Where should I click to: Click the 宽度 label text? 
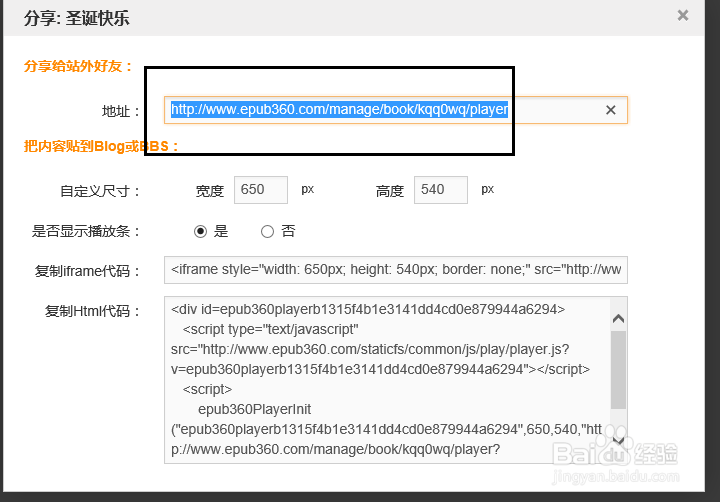coord(210,191)
